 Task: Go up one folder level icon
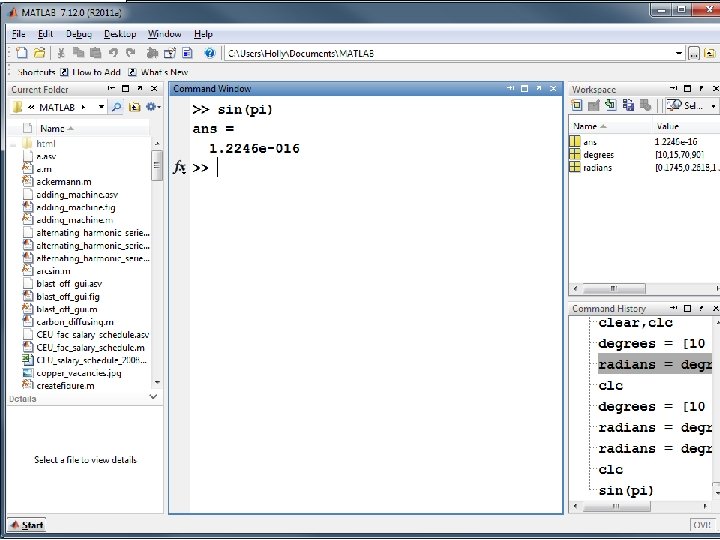click(x=710, y=54)
